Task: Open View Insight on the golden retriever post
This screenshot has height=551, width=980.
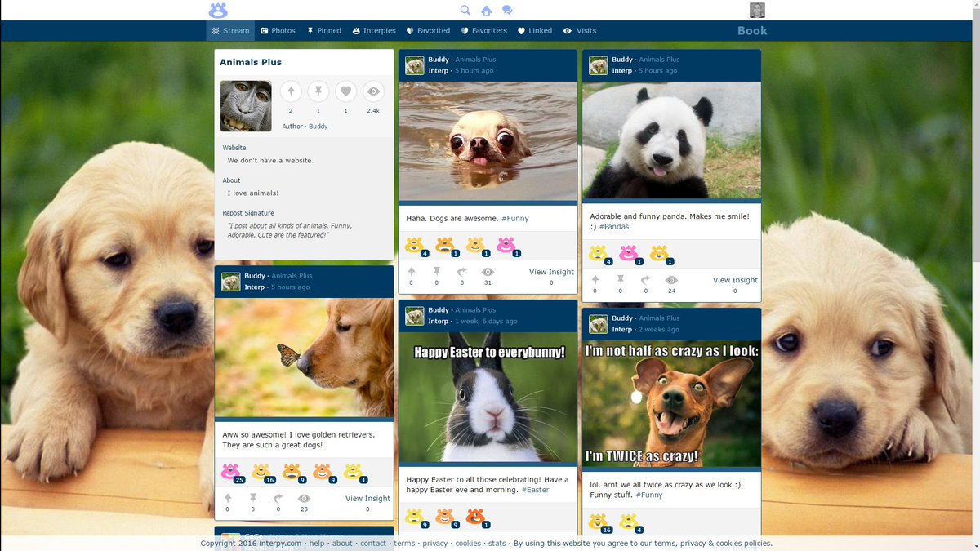Action: pos(367,499)
